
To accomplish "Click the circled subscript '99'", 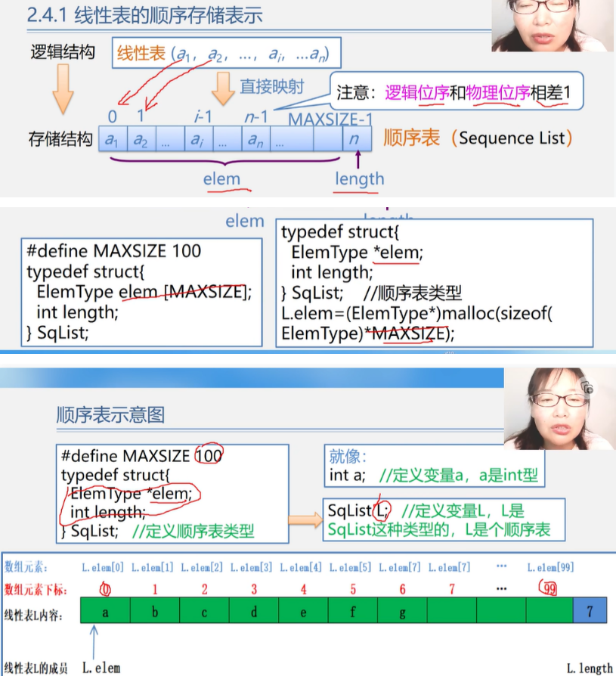I will point(548,588).
